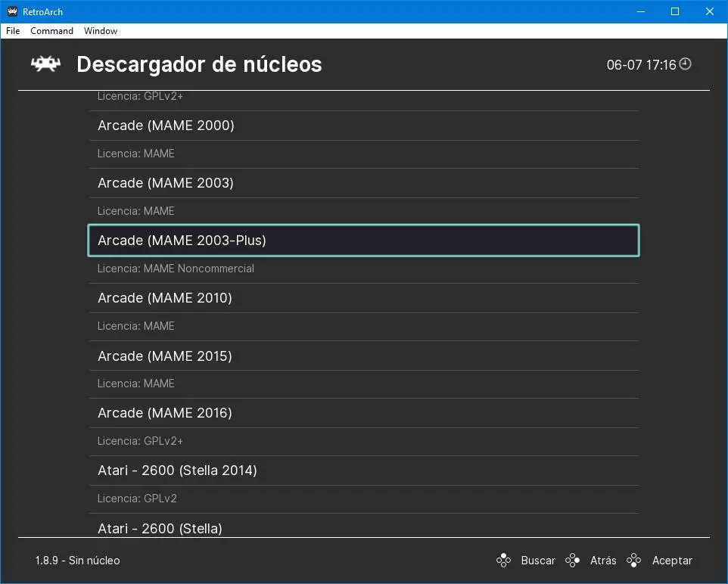728x584 pixels.
Task: Click Licencia: MAME under Arcade (MAME 2015)
Action: pos(135,384)
